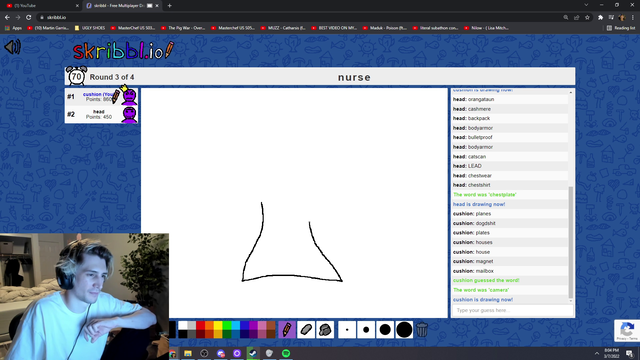Open the browser extensions puzzle icon

pos(600,18)
